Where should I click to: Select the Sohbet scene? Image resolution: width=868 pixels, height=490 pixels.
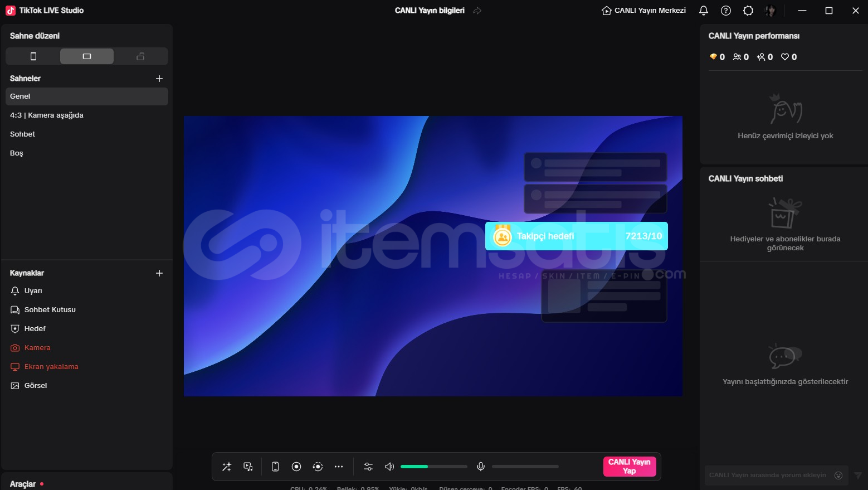(87, 134)
